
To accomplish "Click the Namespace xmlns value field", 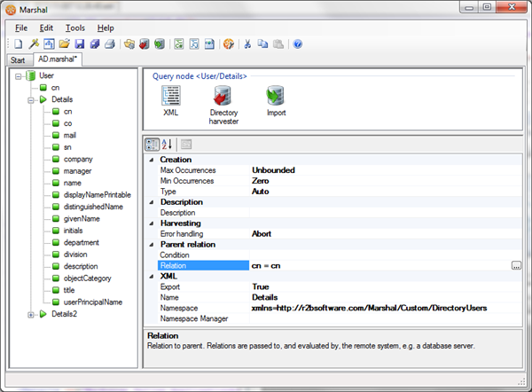I will point(386,308).
